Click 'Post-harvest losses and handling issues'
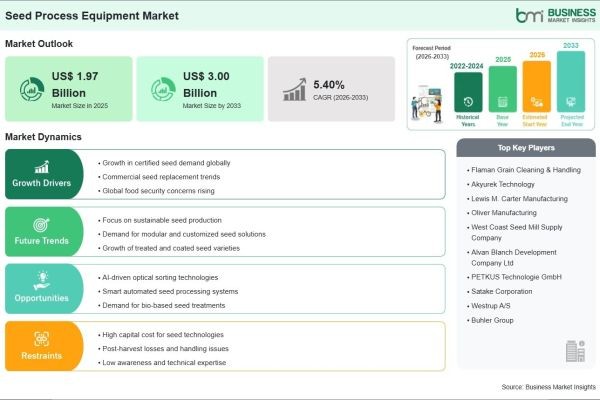The image size is (600, 400). tap(165, 349)
